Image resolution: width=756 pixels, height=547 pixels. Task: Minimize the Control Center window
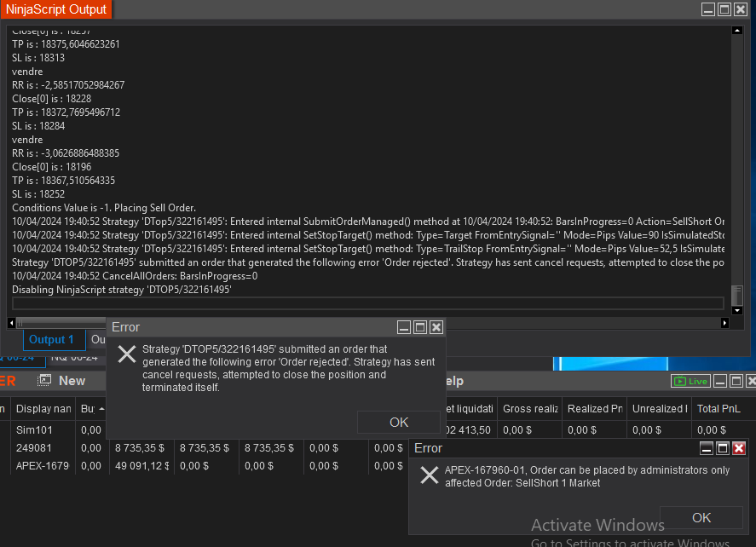tap(720, 381)
